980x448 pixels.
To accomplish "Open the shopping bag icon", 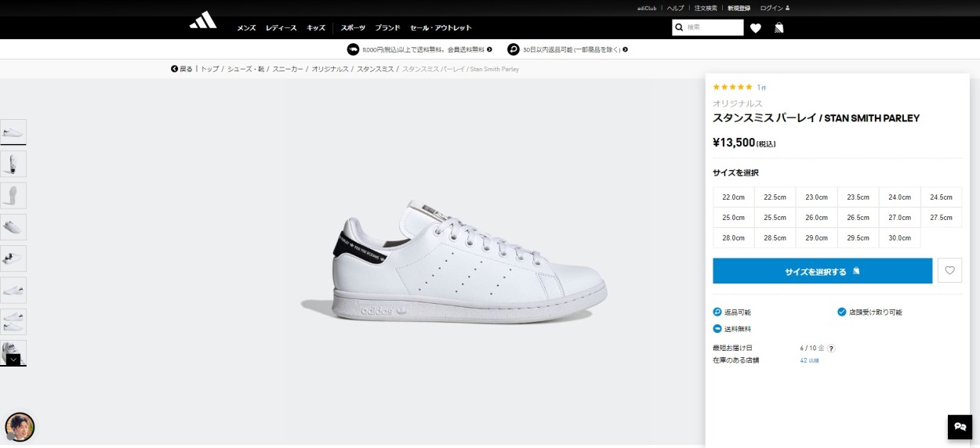I will (779, 27).
